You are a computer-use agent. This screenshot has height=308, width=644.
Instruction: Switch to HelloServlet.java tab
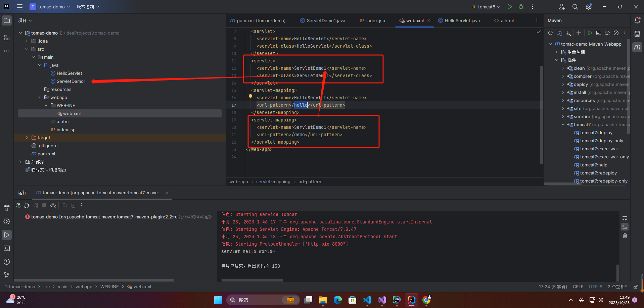[x=459, y=20]
